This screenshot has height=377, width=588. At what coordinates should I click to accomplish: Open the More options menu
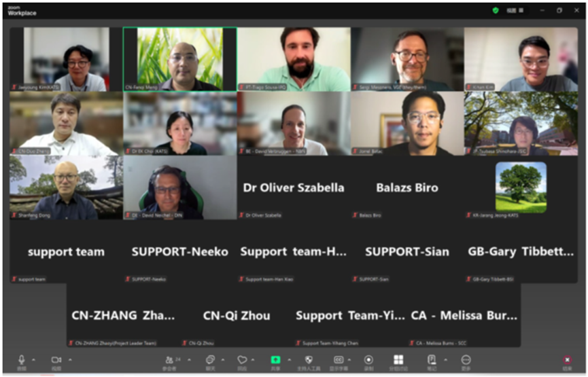[466, 360]
